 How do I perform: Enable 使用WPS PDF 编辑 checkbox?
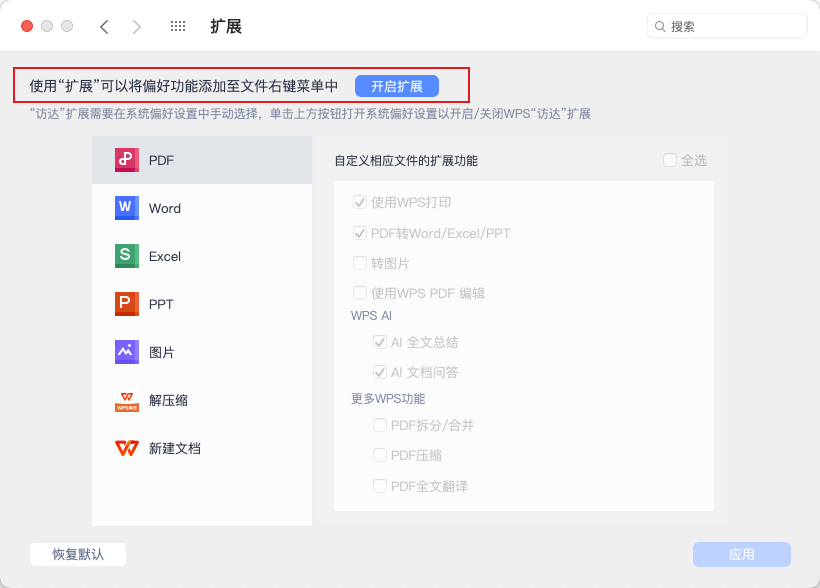(360, 293)
